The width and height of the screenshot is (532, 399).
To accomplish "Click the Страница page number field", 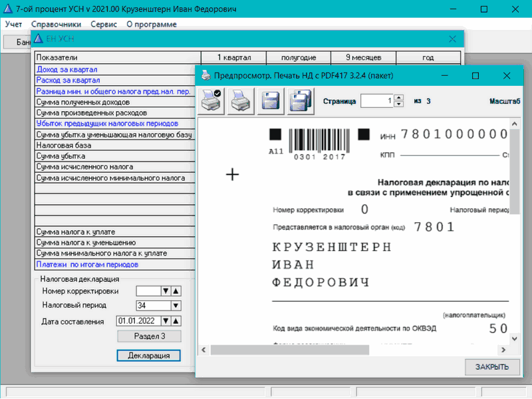I will click(376, 101).
